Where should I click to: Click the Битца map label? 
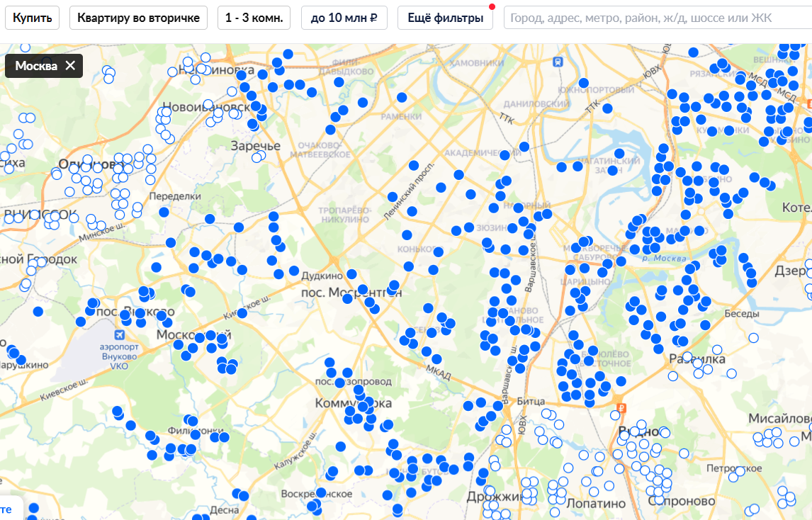(531, 401)
